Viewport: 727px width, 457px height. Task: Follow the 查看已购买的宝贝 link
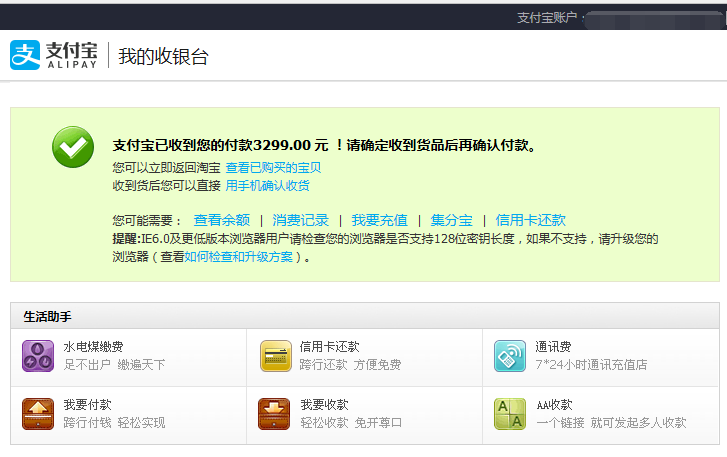coord(273,168)
